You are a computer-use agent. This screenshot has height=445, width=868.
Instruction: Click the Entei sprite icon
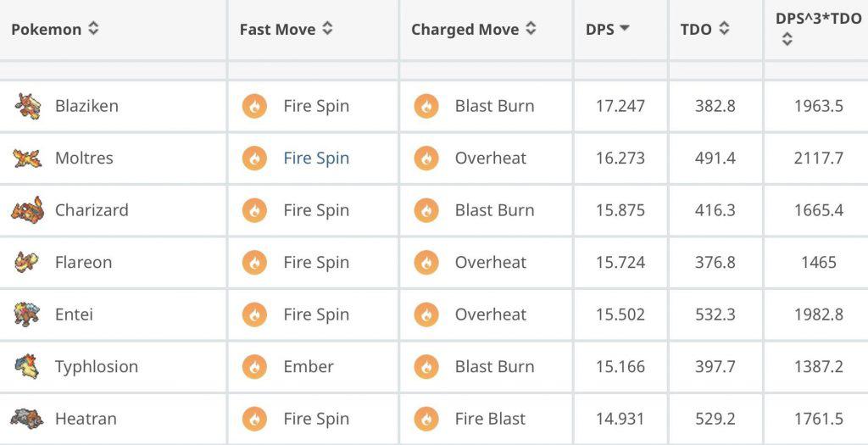point(27,314)
